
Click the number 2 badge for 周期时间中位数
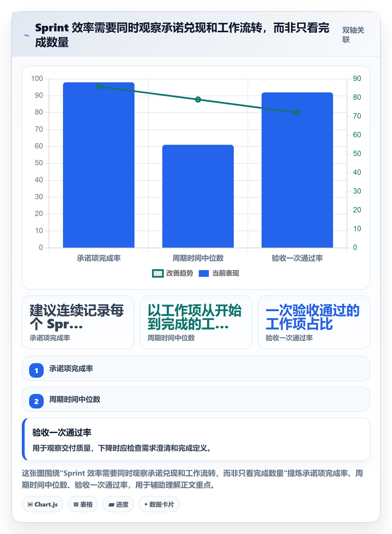click(36, 401)
